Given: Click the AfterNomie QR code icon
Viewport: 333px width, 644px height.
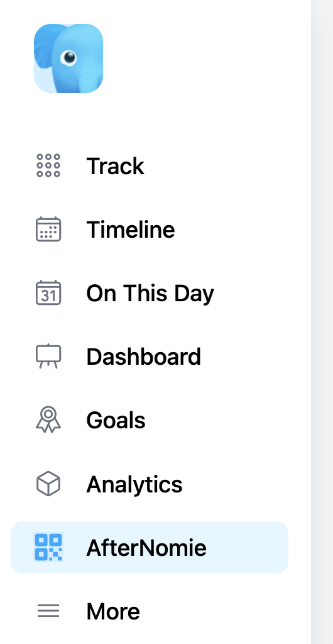Looking at the screenshot, I should pos(48,547).
